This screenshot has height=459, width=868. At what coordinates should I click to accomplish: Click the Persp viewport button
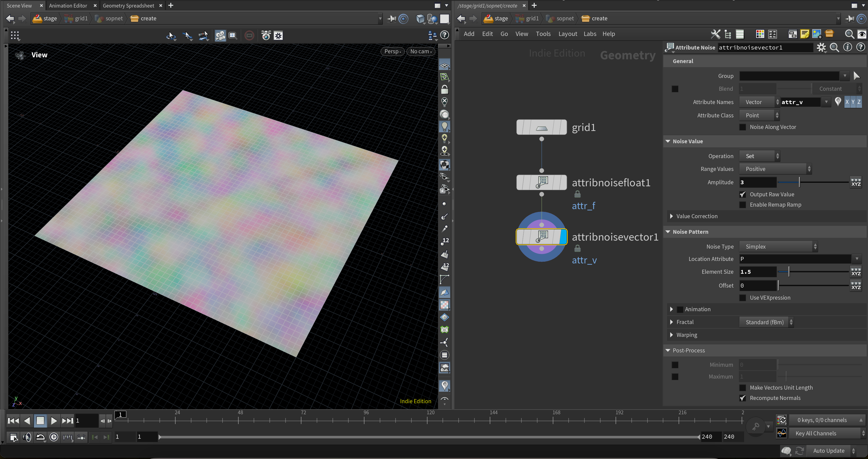(x=392, y=51)
